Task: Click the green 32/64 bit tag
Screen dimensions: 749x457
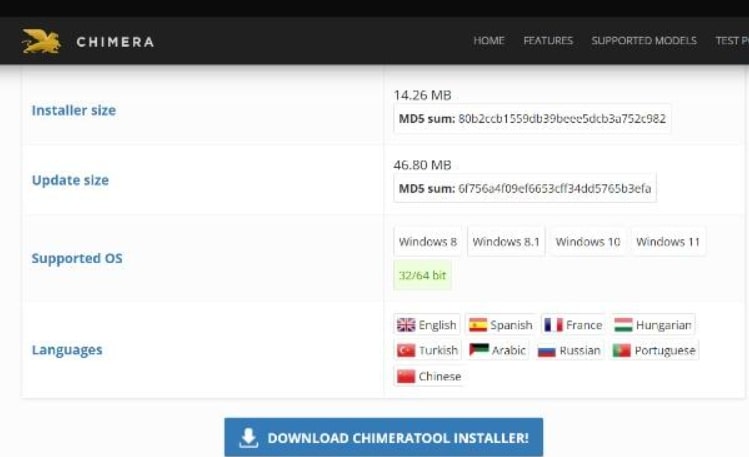Action: pyautogui.click(x=422, y=276)
